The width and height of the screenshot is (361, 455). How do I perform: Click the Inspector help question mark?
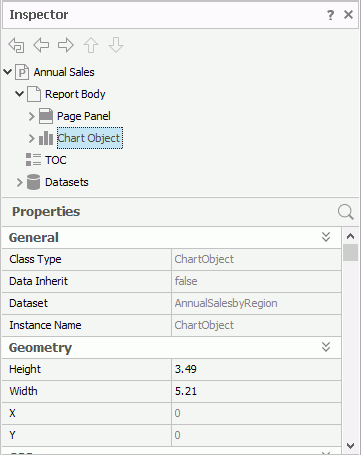[330, 15]
